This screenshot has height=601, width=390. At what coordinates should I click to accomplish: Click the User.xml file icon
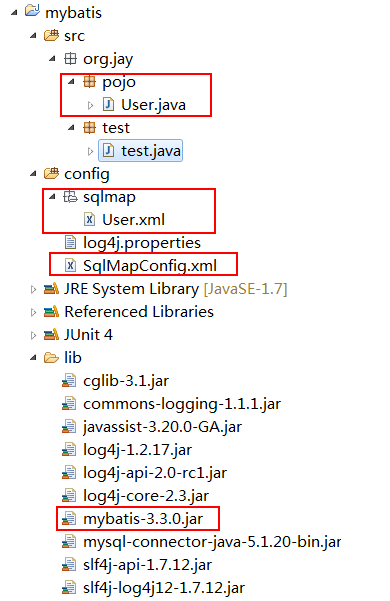pos(89,220)
